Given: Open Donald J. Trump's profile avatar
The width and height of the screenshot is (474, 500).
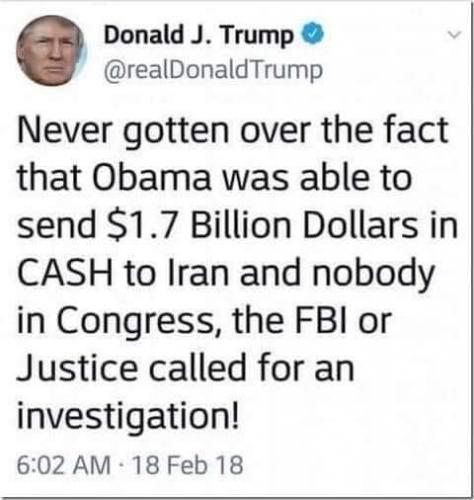Looking at the screenshot, I should (51, 51).
